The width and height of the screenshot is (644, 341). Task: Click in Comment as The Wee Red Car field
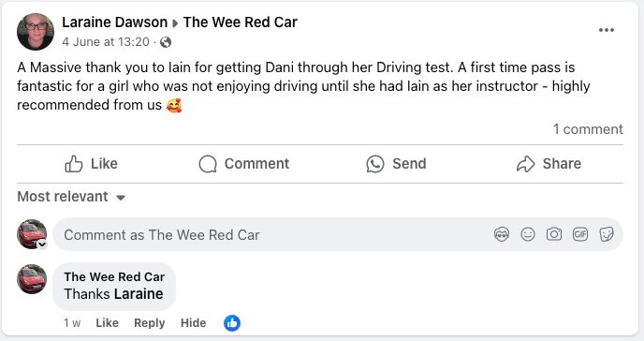pyautogui.click(x=271, y=234)
